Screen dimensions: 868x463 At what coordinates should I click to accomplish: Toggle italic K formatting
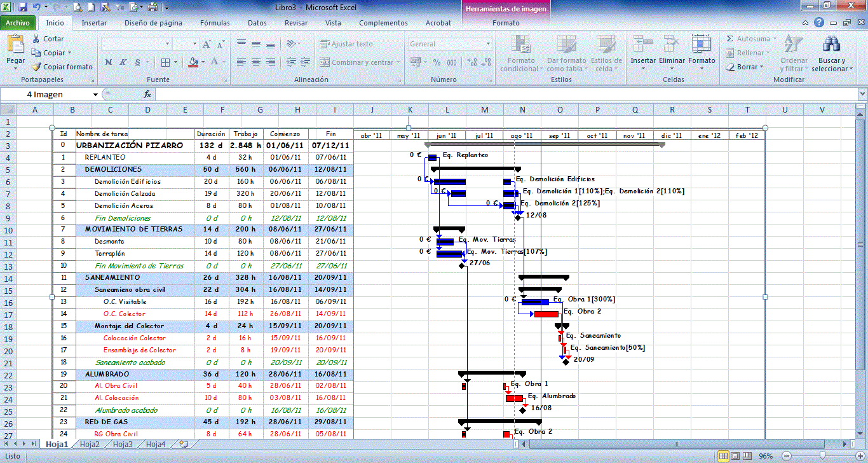click(122, 62)
